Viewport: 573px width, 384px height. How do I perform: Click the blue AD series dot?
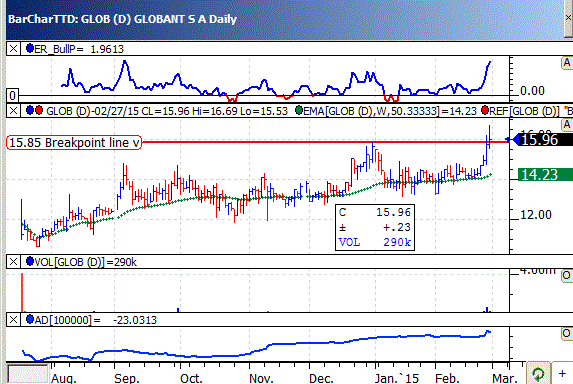pyautogui.click(x=30, y=319)
